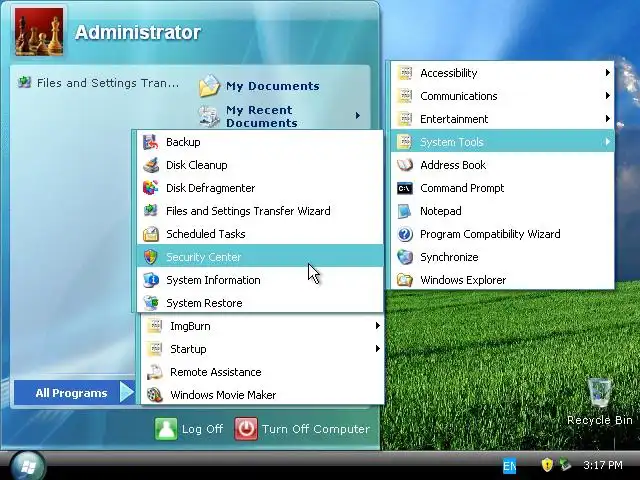Expand the Entertainment submenu arrow
The image size is (640, 480).
[x=608, y=119]
